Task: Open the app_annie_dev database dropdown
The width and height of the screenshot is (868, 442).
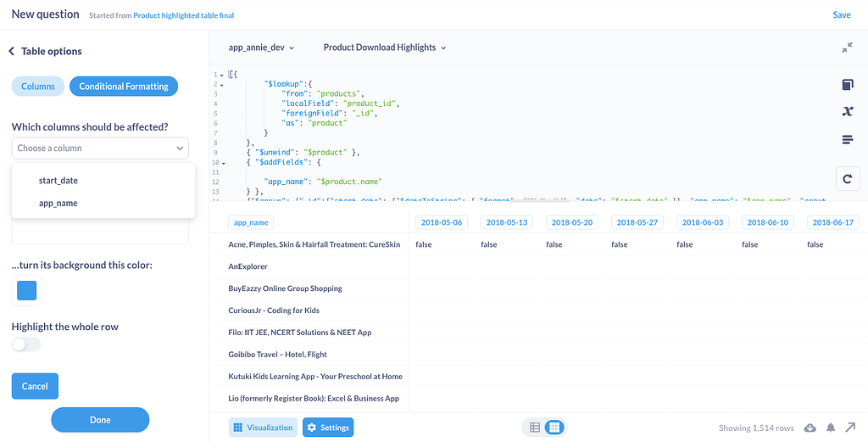Action: (x=261, y=48)
